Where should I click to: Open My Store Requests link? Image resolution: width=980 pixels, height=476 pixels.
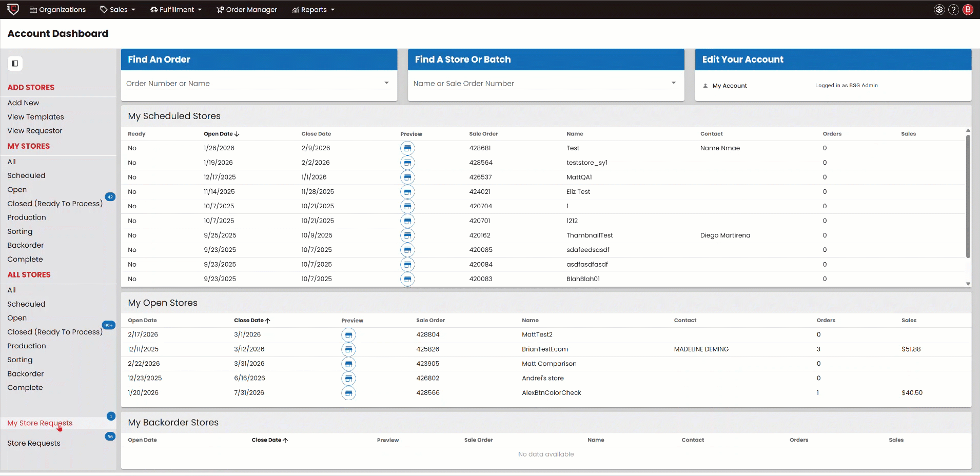40,423
